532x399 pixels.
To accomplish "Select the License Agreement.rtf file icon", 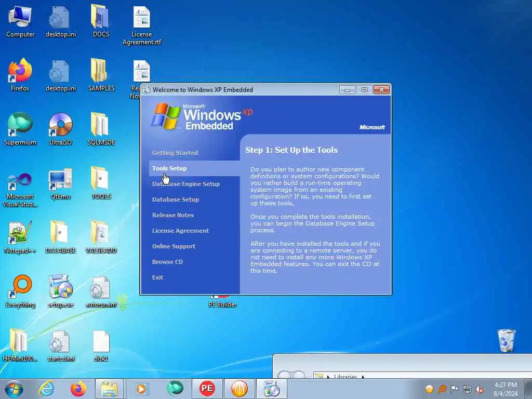I will click(x=142, y=25).
